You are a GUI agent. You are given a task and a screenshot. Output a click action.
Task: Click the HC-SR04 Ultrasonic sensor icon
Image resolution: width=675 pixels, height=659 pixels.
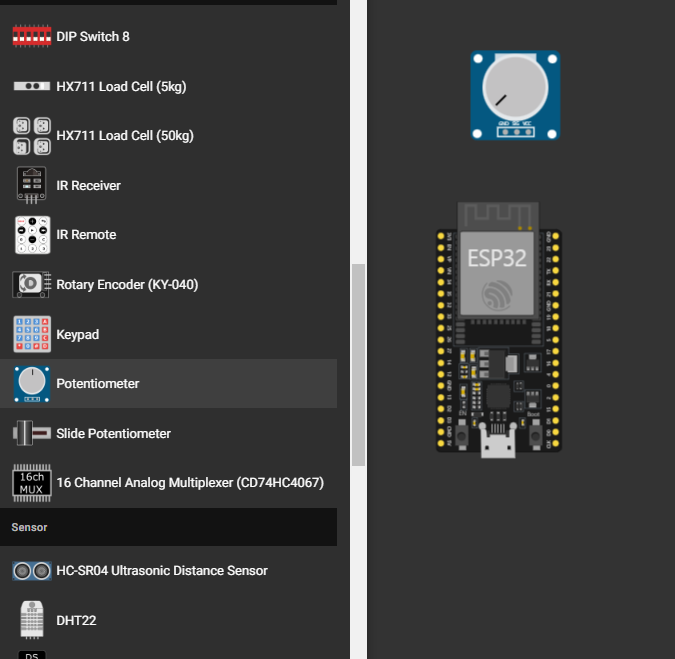(32, 571)
